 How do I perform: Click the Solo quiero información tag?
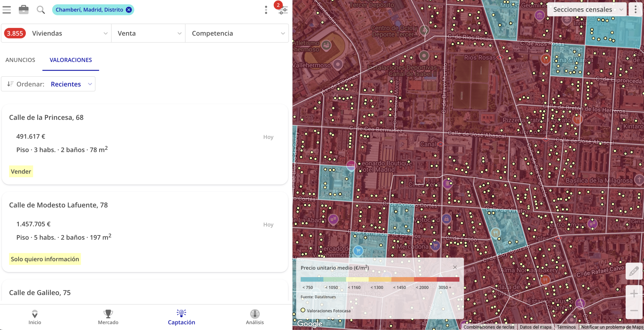pyautogui.click(x=45, y=259)
